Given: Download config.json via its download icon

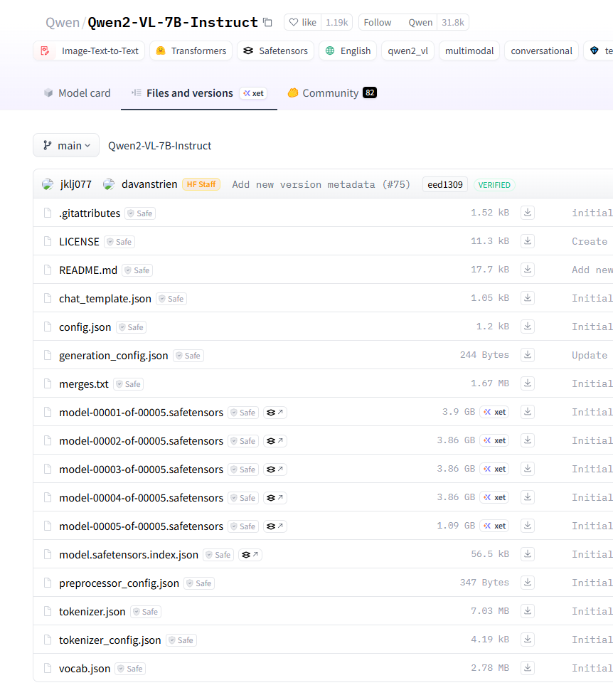Looking at the screenshot, I should point(528,327).
